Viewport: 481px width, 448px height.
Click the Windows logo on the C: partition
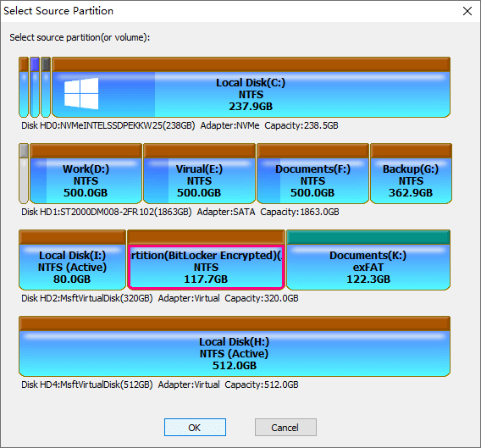coord(81,93)
